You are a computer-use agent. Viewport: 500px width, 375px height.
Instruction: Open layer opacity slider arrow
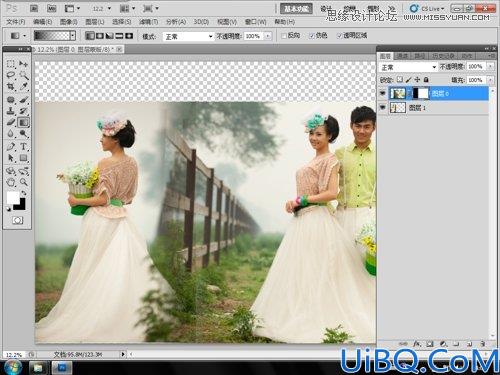(x=491, y=67)
